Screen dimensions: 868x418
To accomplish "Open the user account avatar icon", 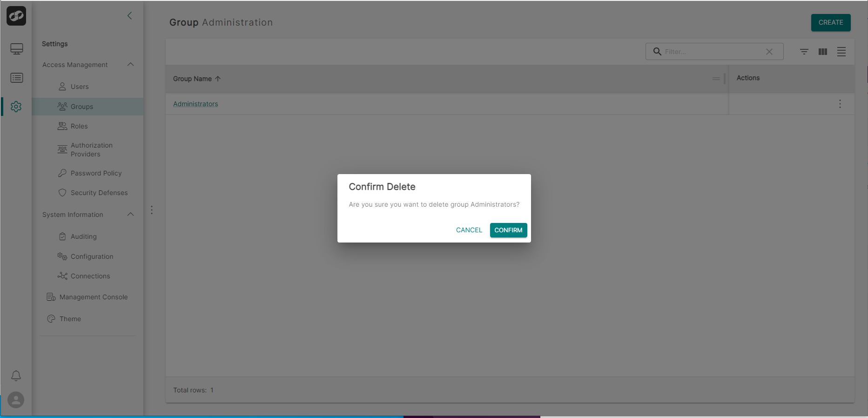I will [16, 400].
